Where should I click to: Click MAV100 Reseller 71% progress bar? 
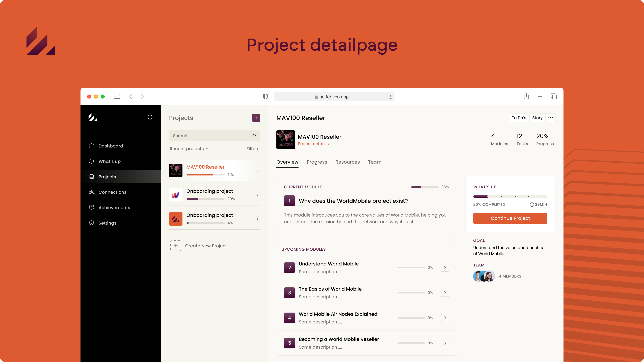[205, 175]
